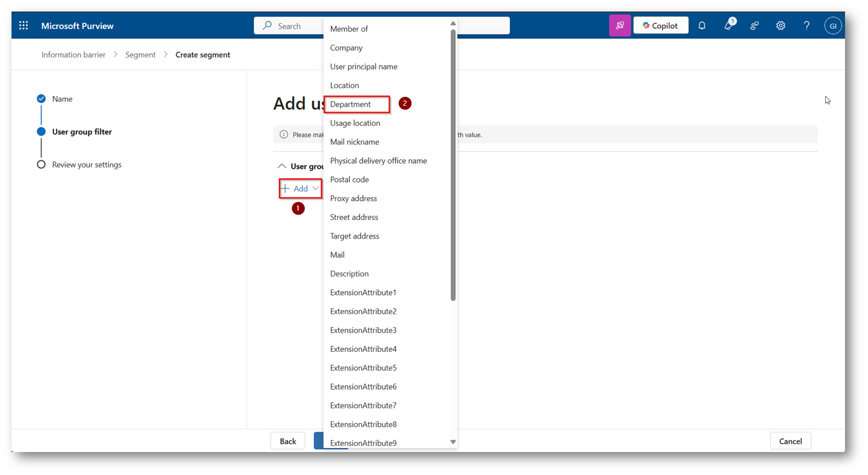Image resolution: width=868 pixels, height=475 pixels.
Task: Open the GI account avatar
Action: [x=832, y=26]
